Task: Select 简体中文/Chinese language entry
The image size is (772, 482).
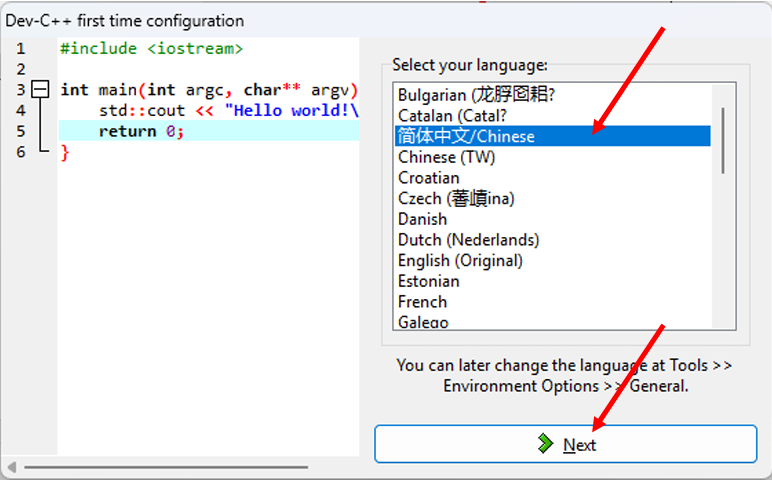Action: point(552,136)
